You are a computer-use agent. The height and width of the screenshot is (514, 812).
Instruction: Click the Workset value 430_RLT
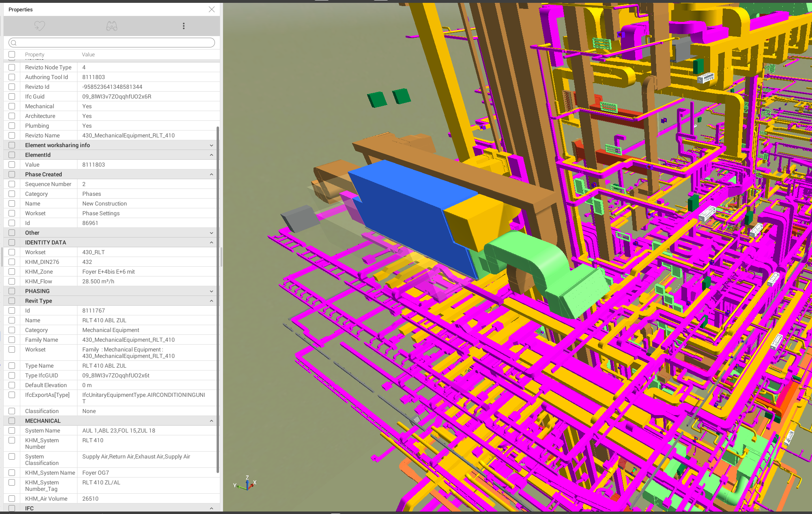tap(94, 252)
